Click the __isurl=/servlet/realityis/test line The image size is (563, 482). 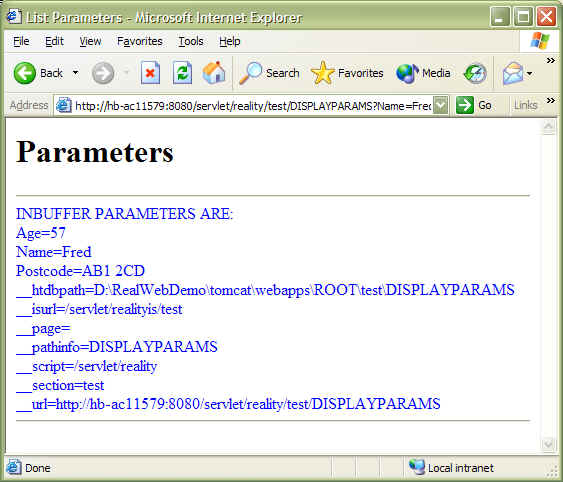tap(99, 309)
